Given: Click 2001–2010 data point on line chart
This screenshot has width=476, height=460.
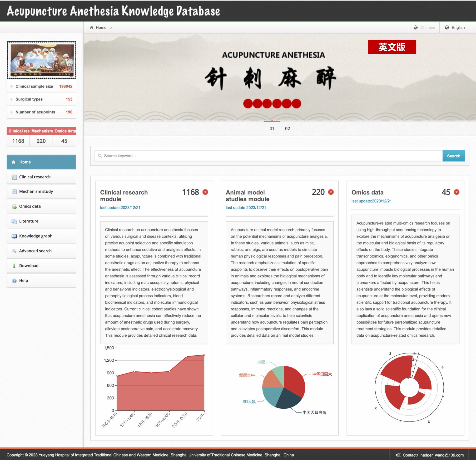Looking at the screenshot, I should 187,356.
